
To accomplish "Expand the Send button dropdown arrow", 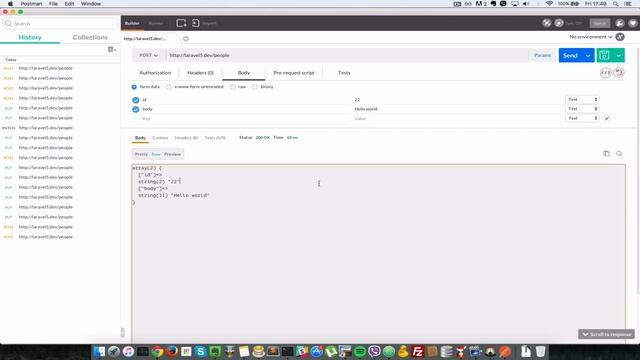I will [x=588, y=55].
